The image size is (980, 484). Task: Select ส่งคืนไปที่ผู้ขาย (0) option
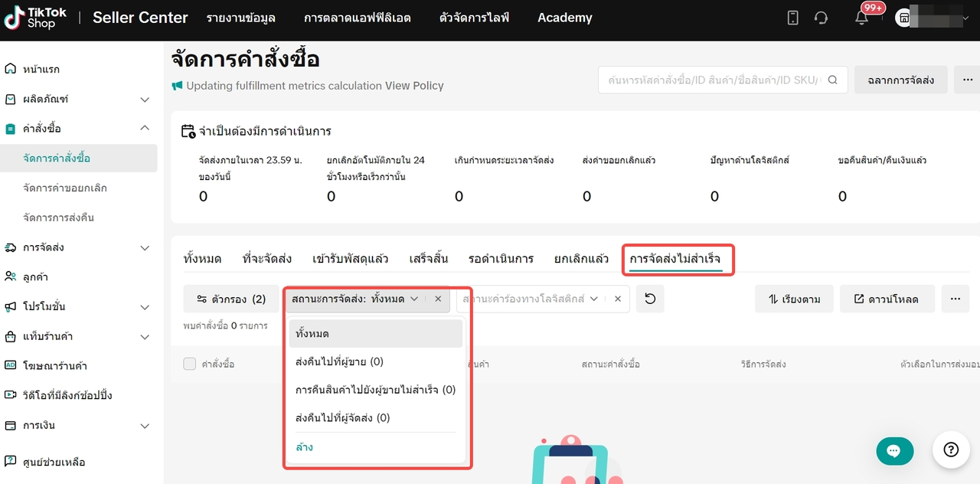point(339,361)
